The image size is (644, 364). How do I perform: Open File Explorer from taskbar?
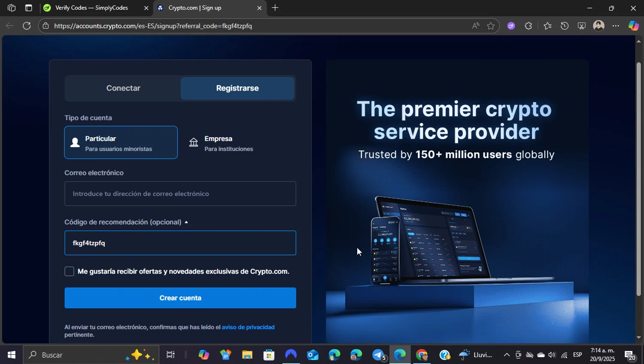[x=247, y=355]
